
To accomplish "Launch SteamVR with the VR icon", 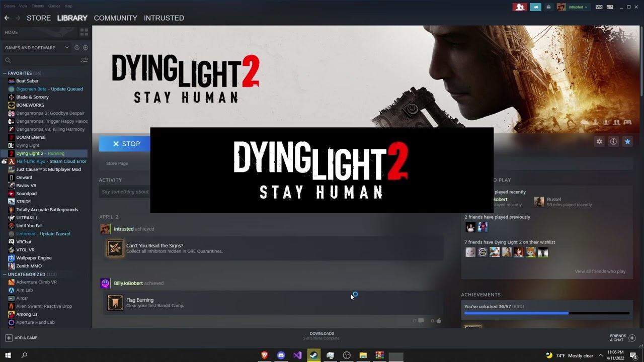I will [x=599, y=7].
